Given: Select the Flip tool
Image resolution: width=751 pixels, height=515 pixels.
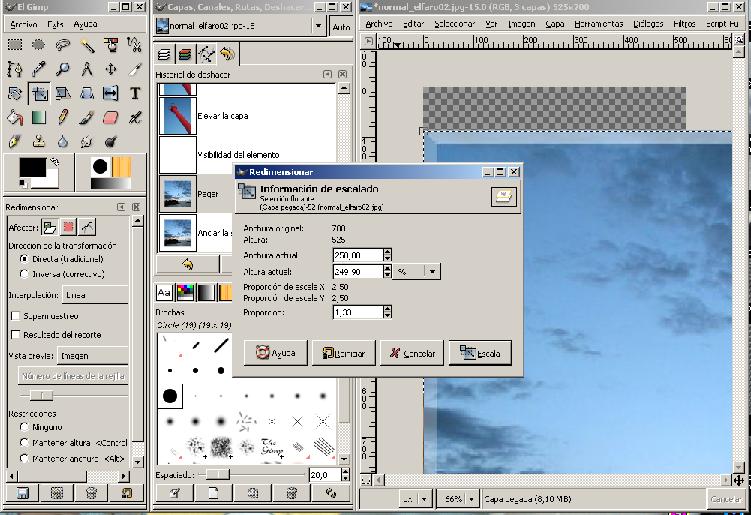Looking at the screenshot, I should [111, 93].
